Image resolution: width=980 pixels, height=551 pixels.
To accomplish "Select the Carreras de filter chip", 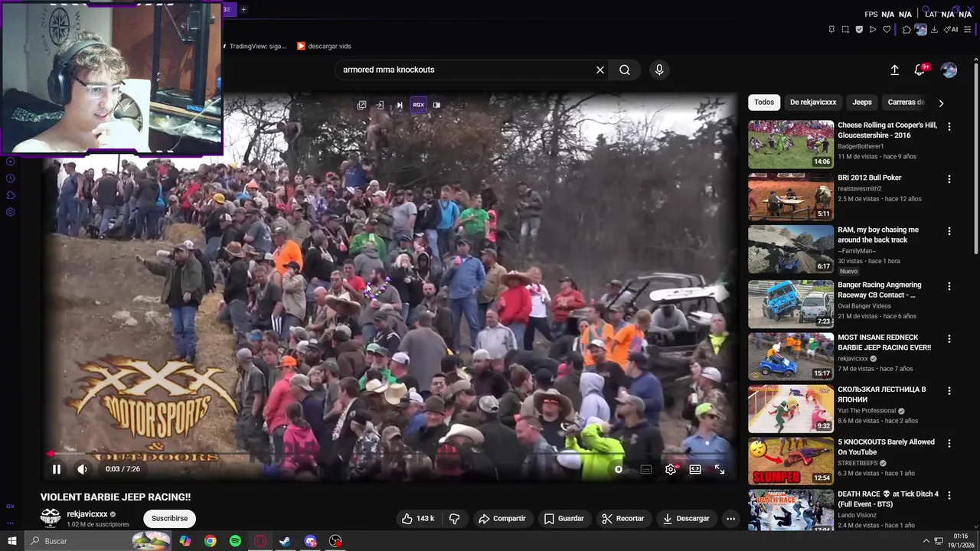I will [x=906, y=102].
